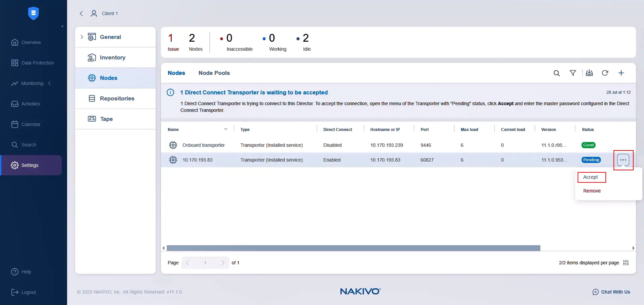
Task: Click the Client 1 user icon
Action: pos(94,13)
